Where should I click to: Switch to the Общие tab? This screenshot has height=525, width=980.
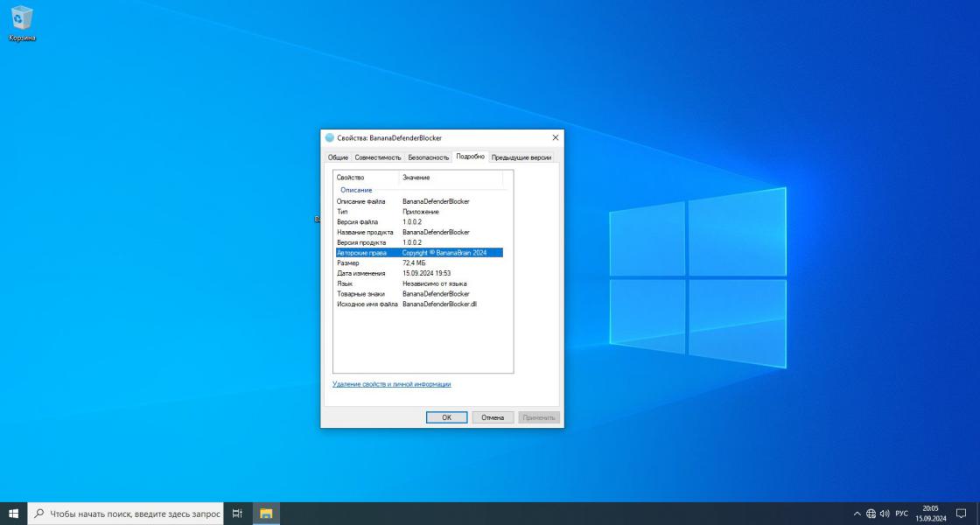(x=338, y=157)
